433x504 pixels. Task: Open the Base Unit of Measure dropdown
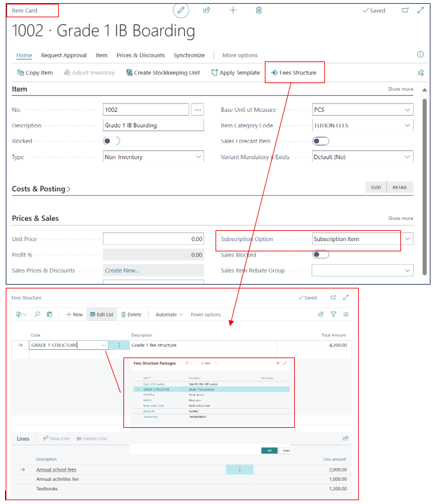click(363, 109)
